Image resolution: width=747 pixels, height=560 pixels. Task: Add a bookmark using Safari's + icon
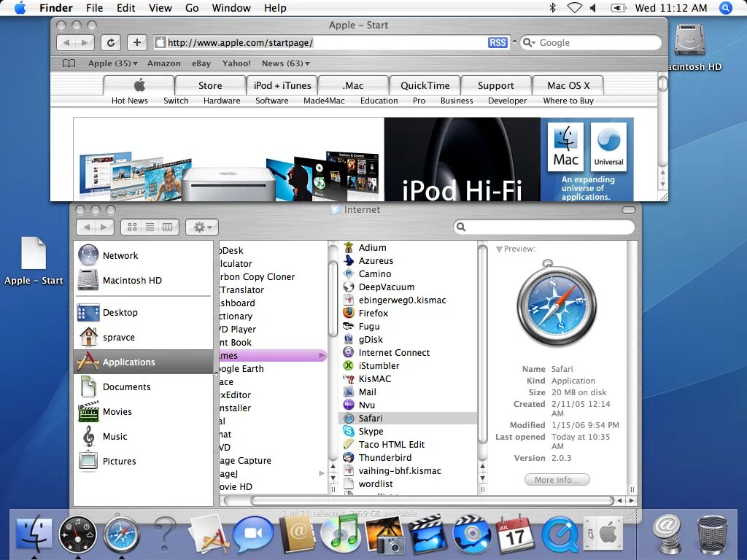[136, 42]
